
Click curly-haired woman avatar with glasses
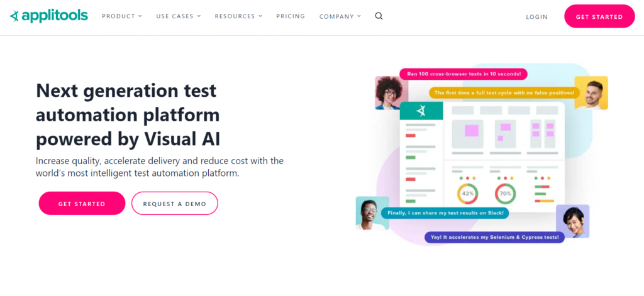tap(387, 93)
